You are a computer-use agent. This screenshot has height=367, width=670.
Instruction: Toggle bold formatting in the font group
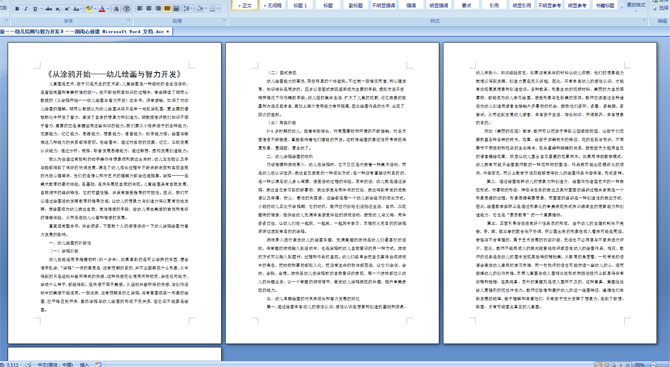(17, 9)
